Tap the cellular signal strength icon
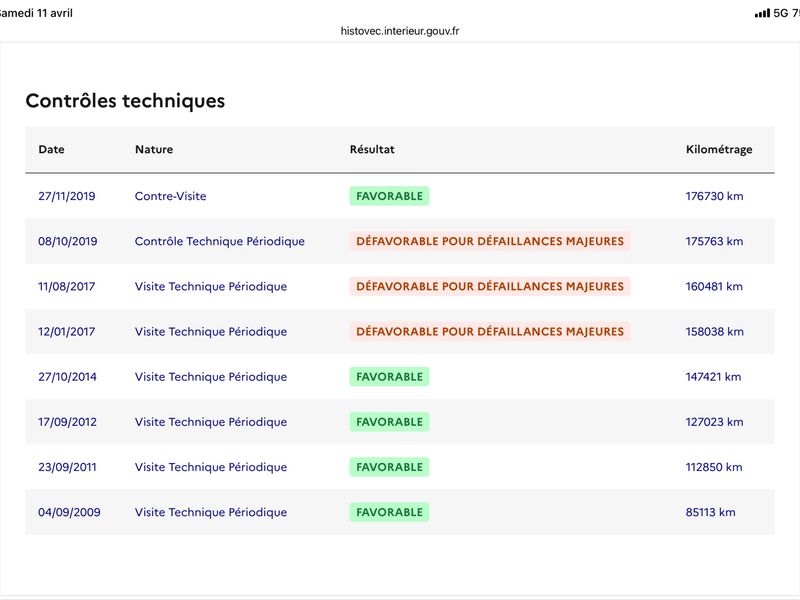 [x=762, y=13]
